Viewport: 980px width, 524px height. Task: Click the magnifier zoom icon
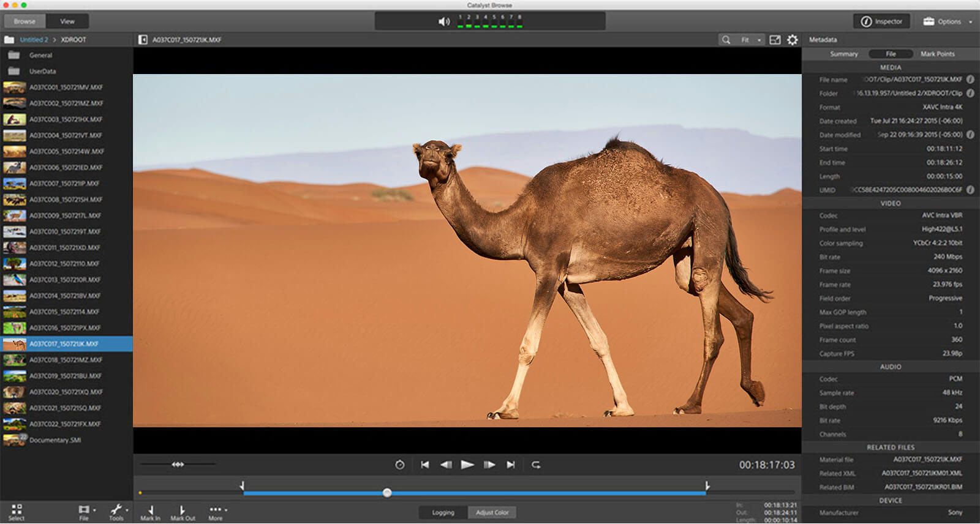click(726, 40)
